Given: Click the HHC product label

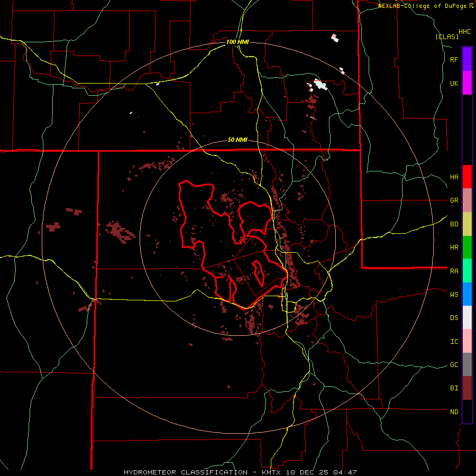Looking at the screenshot, I should [x=465, y=32].
